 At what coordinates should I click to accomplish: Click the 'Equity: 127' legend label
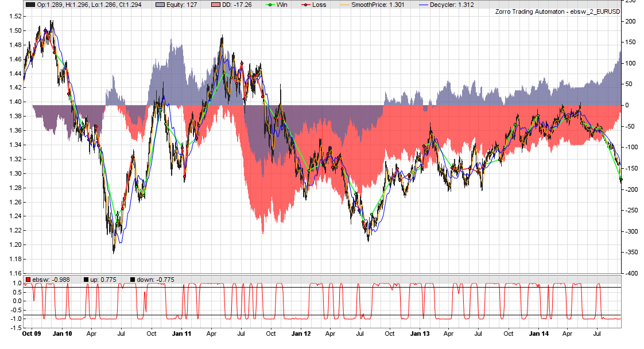[x=181, y=5]
